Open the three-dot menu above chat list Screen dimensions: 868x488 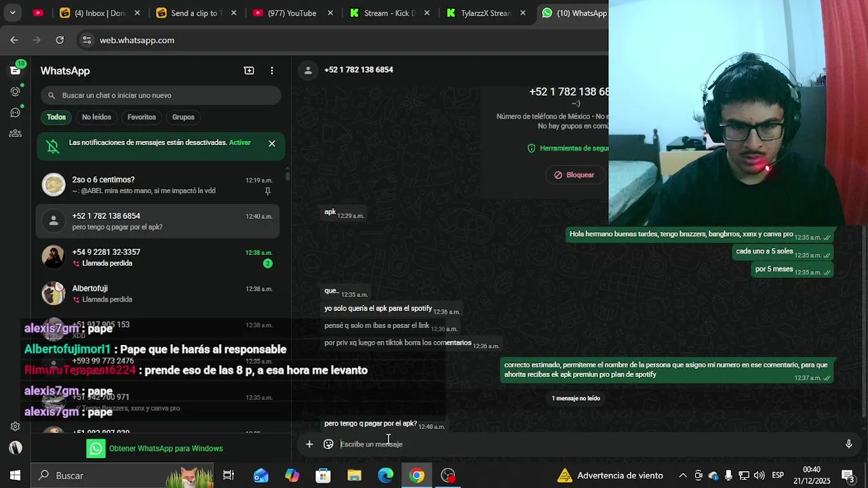coord(272,70)
